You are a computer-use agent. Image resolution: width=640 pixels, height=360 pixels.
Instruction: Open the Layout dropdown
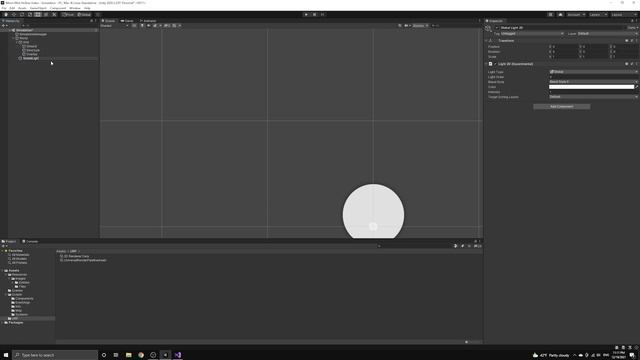[x=623, y=15]
